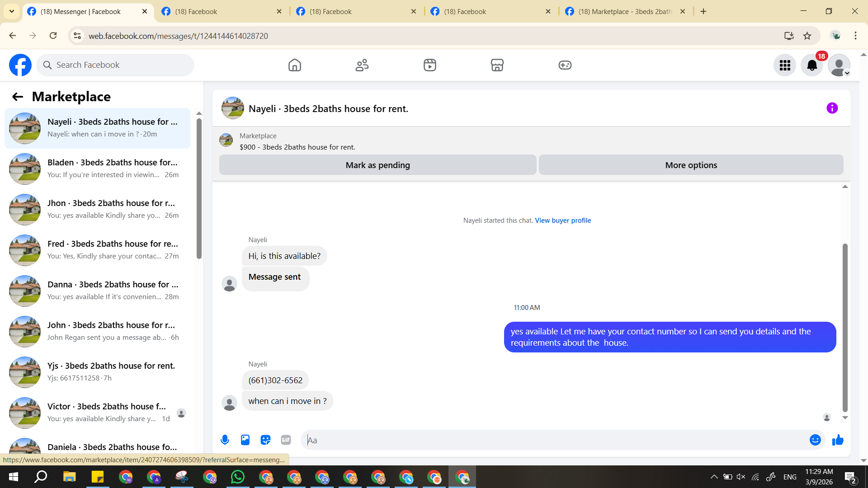This screenshot has height=488, width=868.
Task: Open conversation information purple icon
Action: [x=832, y=108]
